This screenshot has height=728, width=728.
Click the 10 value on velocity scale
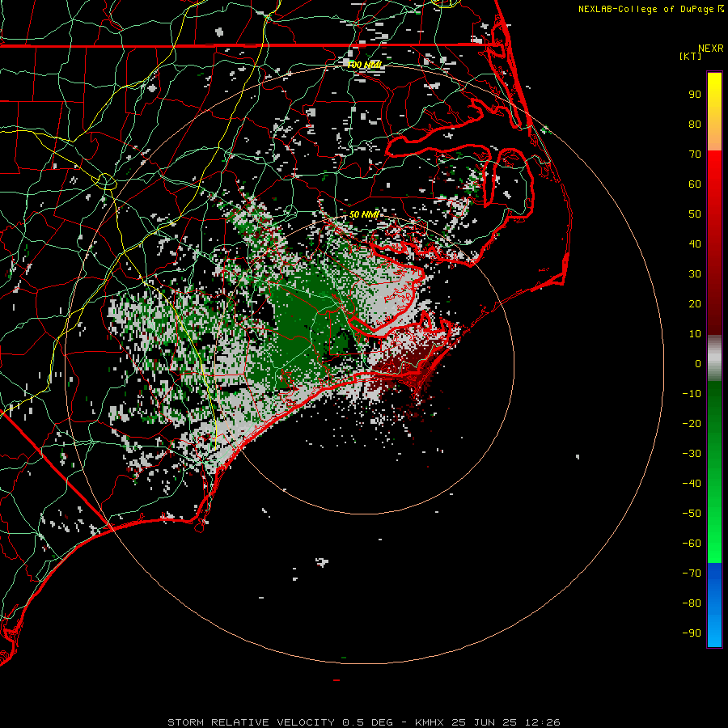695,334
